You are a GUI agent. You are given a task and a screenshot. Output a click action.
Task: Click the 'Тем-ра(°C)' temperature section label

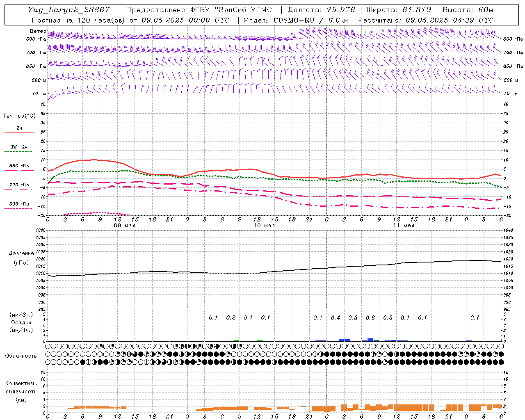coord(19,116)
